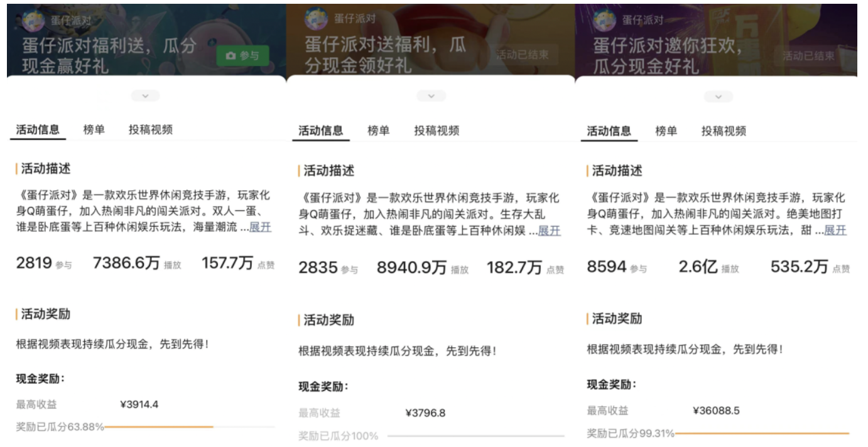This screenshot has width=868, height=447.
Task: Open 投稿视频 tab in the 送福利 activity
Action: pyautogui.click(x=437, y=131)
